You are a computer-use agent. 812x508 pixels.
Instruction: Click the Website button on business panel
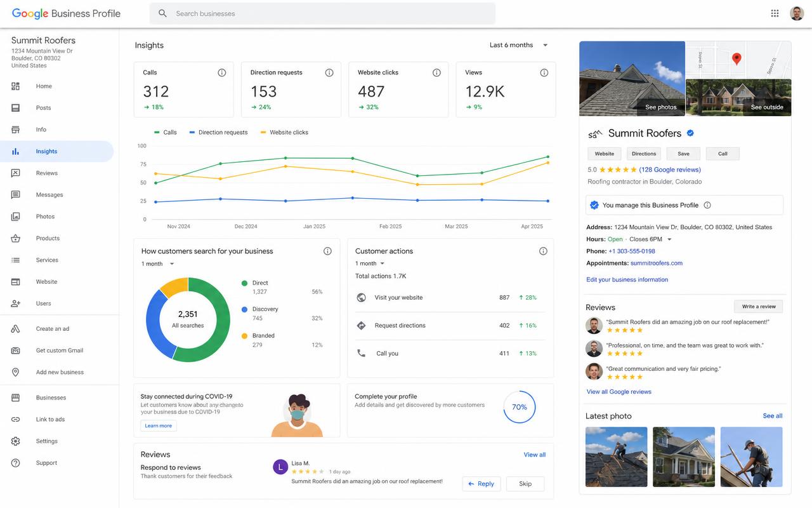pyautogui.click(x=605, y=154)
